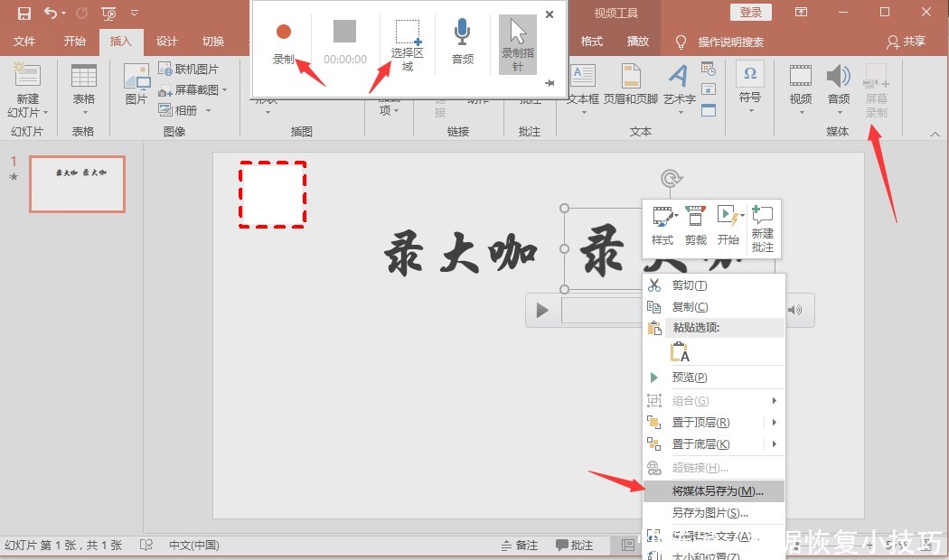Click the Notes (备注) button in status bar
The height and width of the screenshot is (560, 949).
coord(520,546)
